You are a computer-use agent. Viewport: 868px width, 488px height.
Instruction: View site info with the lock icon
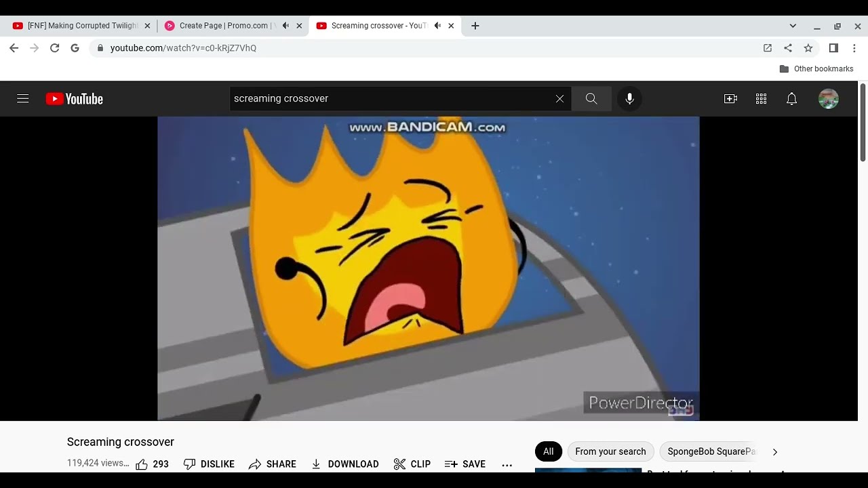click(100, 48)
